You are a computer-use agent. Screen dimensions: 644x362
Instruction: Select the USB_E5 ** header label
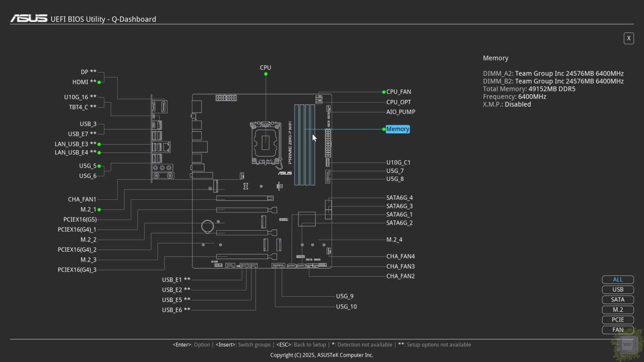click(176, 300)
